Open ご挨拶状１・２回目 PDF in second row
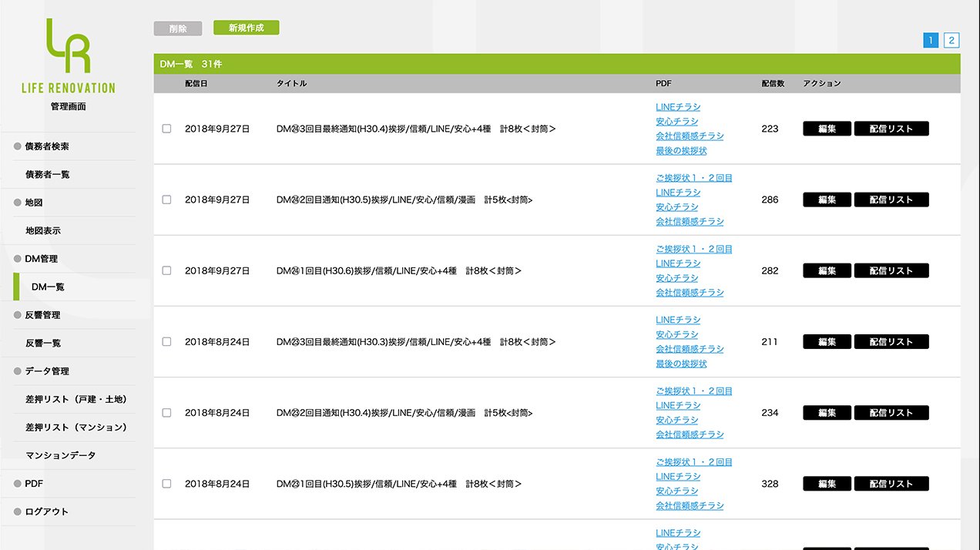This screenshot has height=550, width=980. pos(693,178)
